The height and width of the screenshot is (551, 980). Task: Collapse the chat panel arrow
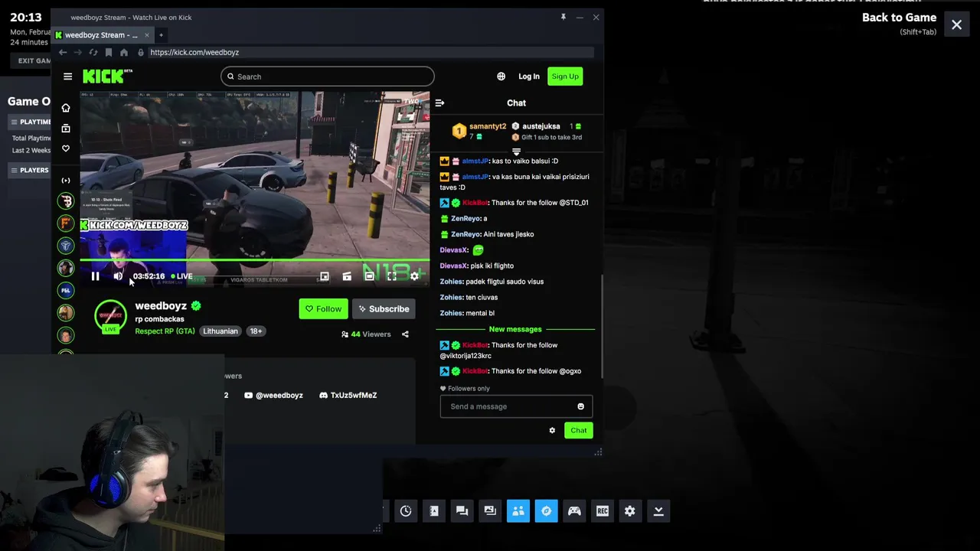[x=439, y=103]
